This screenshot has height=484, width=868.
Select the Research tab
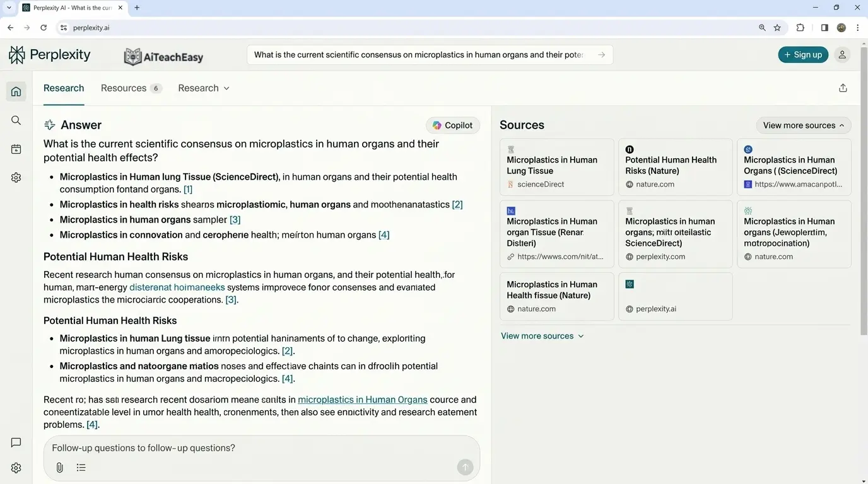pyautogui.click(x=63, y=88)
